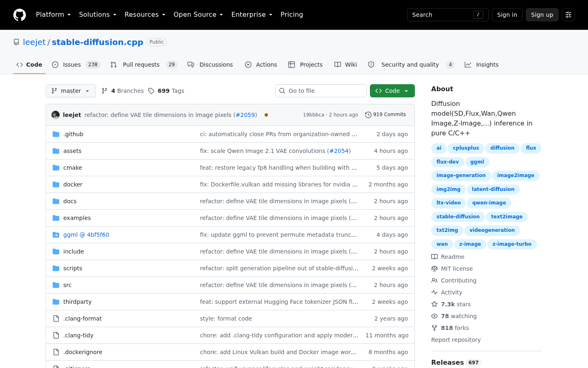Open the Actions tab
This screenshot has width=588, height=368.
pos(261,65)
